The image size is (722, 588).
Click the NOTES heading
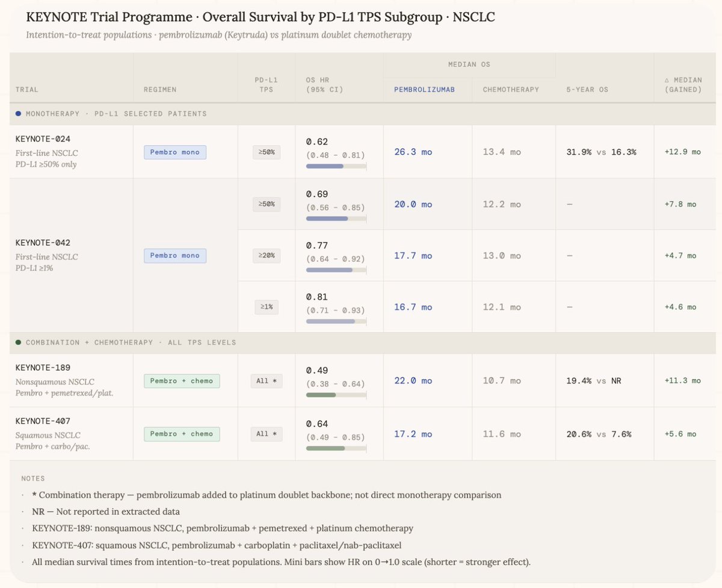pyautogui.click(x=32, y=478)
